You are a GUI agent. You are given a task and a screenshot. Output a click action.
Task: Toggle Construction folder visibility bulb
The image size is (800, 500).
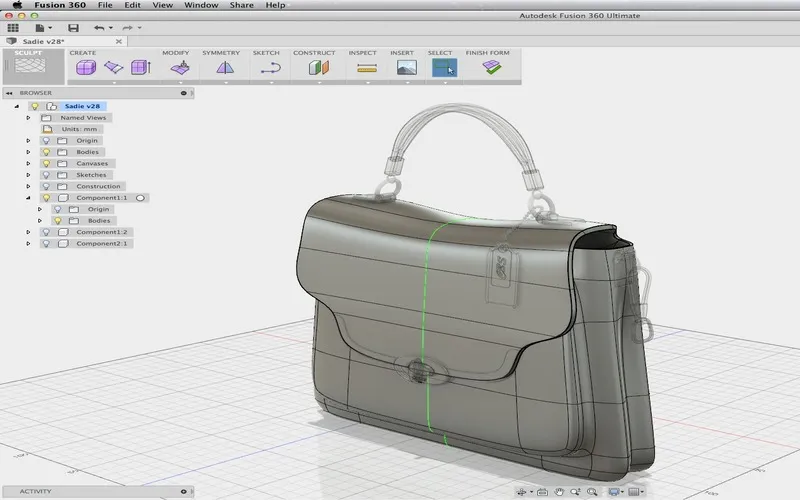point(46,186)
